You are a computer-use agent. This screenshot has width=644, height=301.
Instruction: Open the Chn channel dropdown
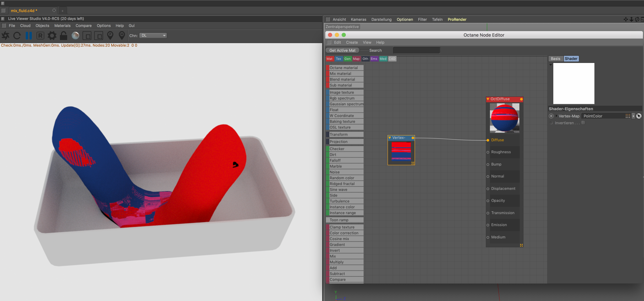(153, 35)
